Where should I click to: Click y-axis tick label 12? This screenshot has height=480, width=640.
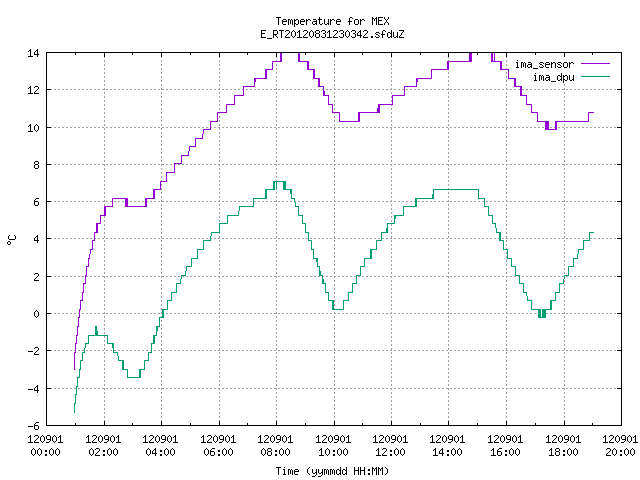33,90
